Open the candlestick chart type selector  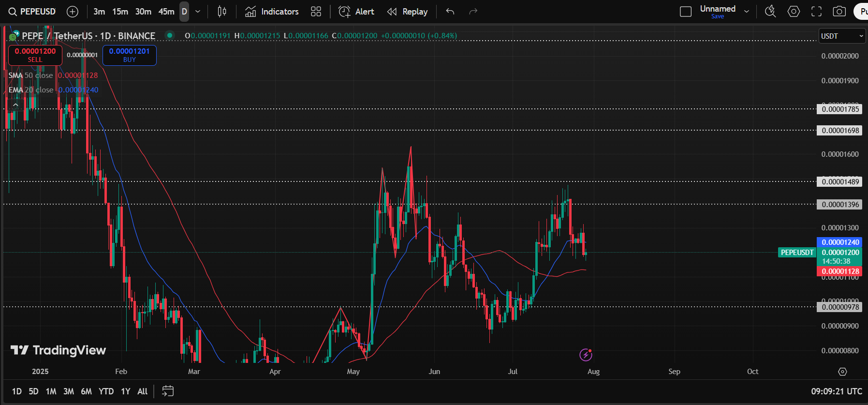pos(222,12)
